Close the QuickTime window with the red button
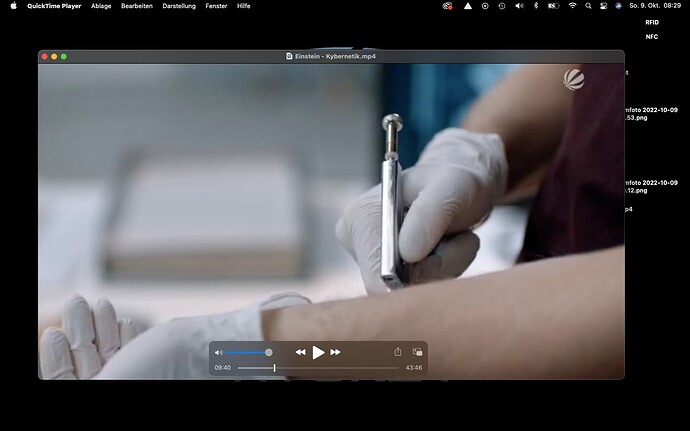The width and height of the screenshot is (690, 431). (x=44, y=56)
